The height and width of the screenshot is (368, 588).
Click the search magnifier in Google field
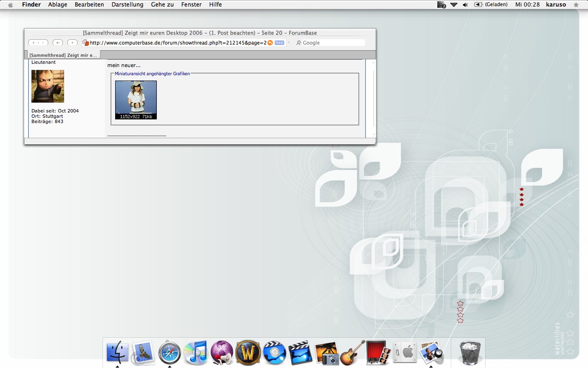pyautogui.click(x=298, y=43)
